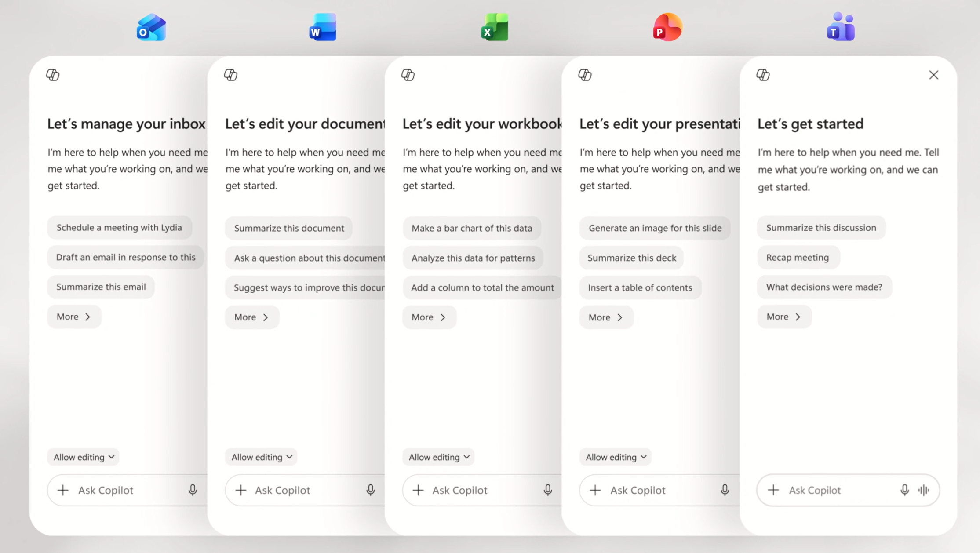Click the Outlook app icon
Image resolution: width=980 pixels, height=553 pixels.
pos(151,27)
